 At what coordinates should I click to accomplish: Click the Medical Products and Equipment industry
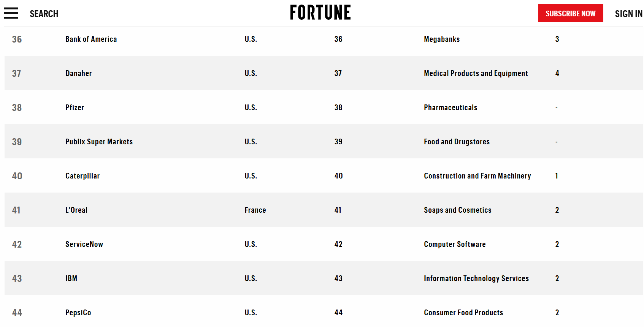pyautogui.click(x=476, y=73)
